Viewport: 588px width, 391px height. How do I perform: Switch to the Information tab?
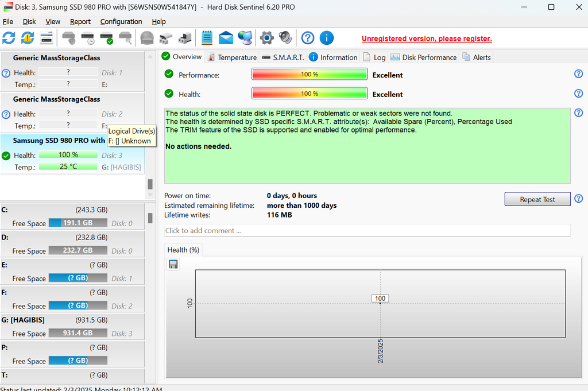pos(334,57)
